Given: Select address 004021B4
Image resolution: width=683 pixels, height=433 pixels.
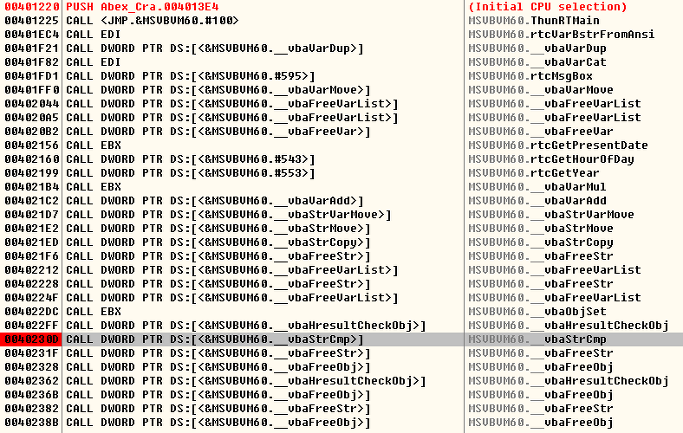Looking at the screenshot, I should tap(32, 187).
